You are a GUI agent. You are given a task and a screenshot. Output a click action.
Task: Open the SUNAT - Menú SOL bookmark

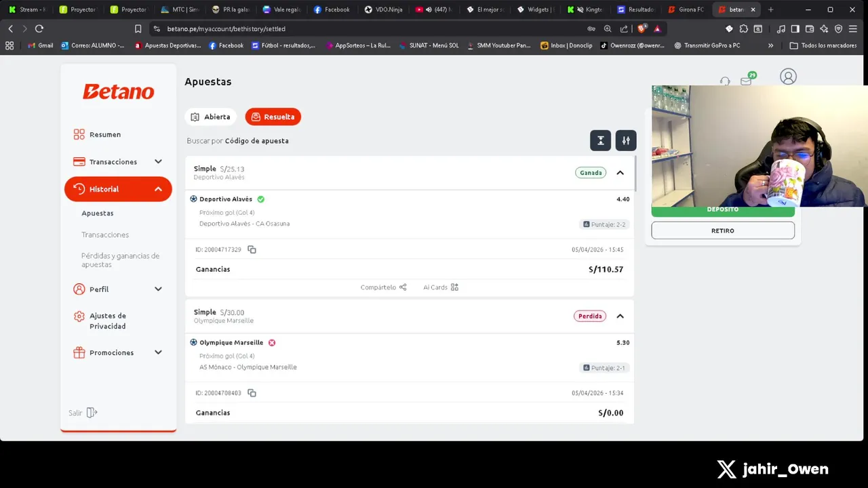(x=429, y=45)
